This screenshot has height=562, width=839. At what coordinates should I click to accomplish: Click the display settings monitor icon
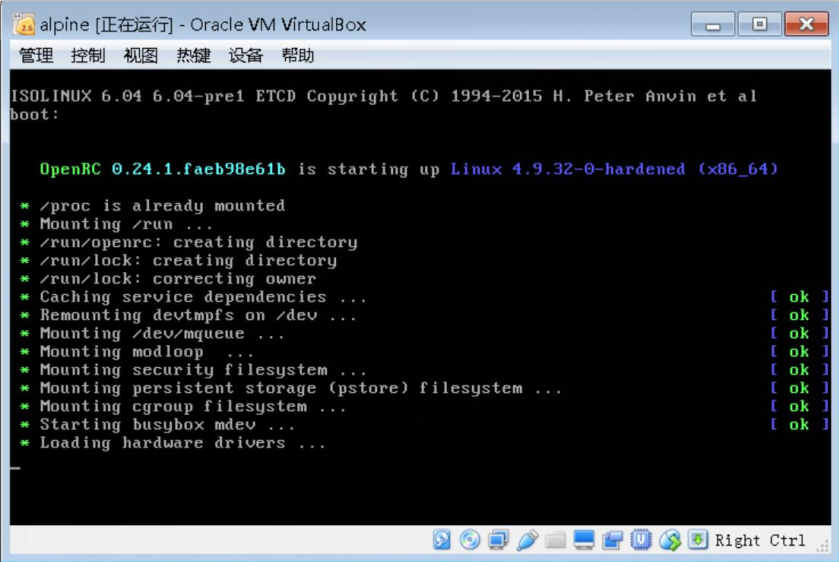click(x=584, y=540)
